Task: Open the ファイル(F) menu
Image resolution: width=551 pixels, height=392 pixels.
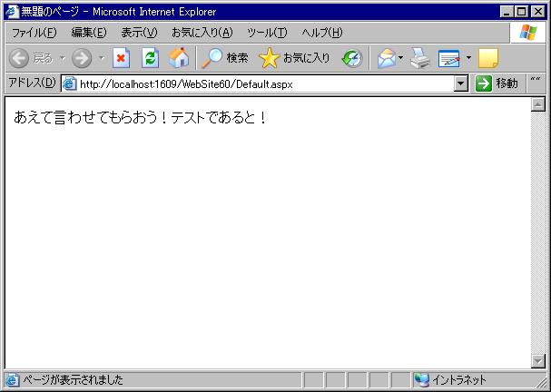Action: click(x=34, y=33)
